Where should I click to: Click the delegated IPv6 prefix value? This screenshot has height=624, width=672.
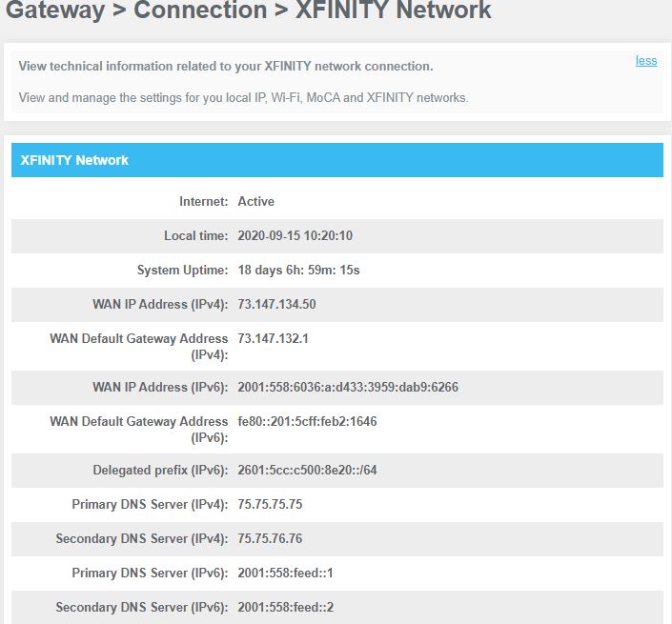click(x=307, y=471)
